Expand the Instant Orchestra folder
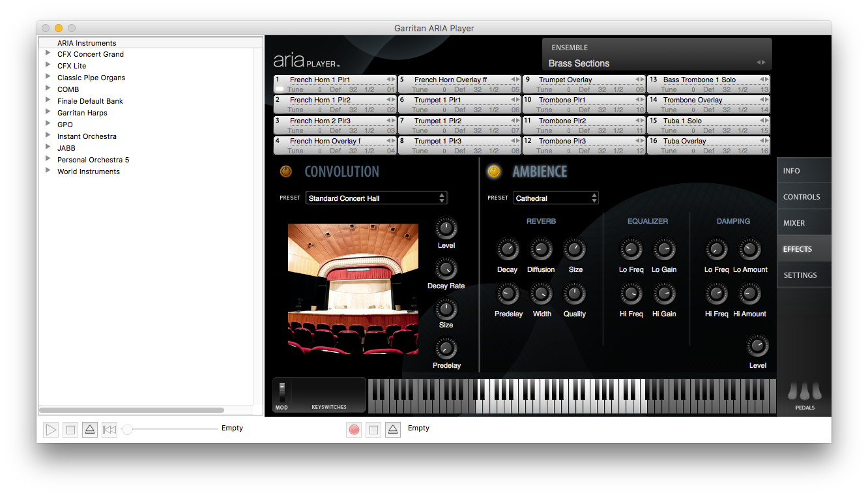Screen dimensions: 868x495 pos(48,136)
